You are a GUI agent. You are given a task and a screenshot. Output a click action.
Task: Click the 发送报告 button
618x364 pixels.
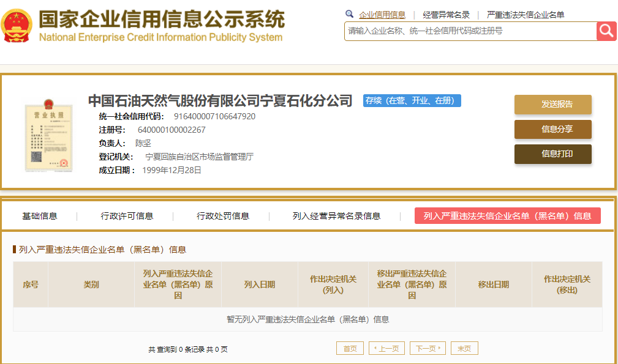pyautogui.click(x=553, y=104)
